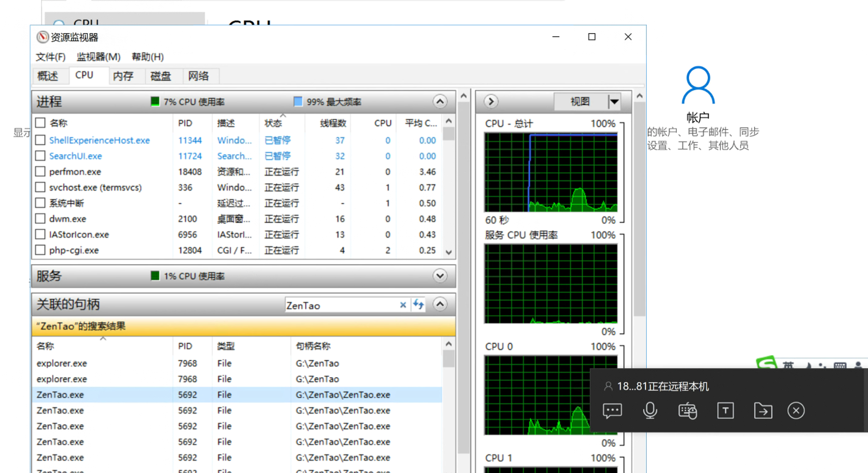Open the virtual keyboard icon in remote toolbar

688,411
